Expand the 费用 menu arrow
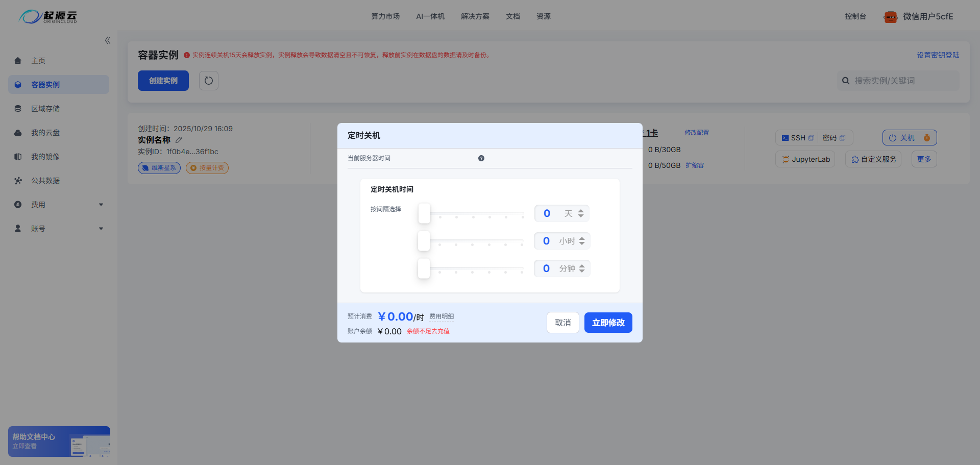 click(101, 205)
